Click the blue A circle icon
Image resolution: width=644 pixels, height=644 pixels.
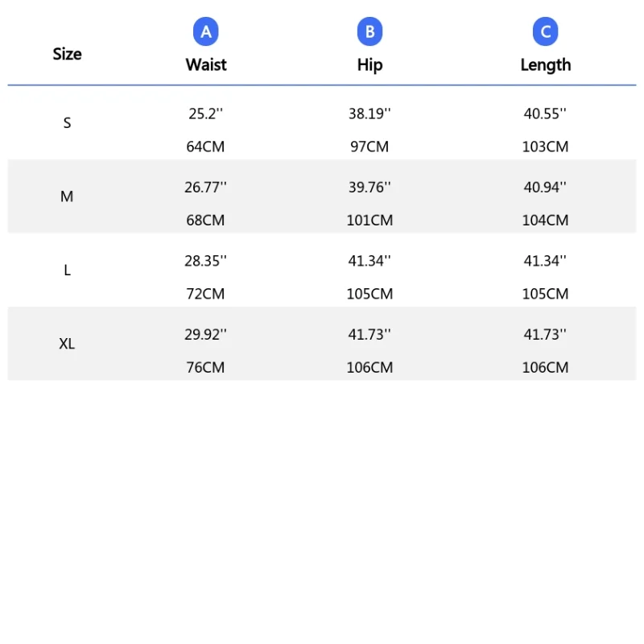coord(205,31)
